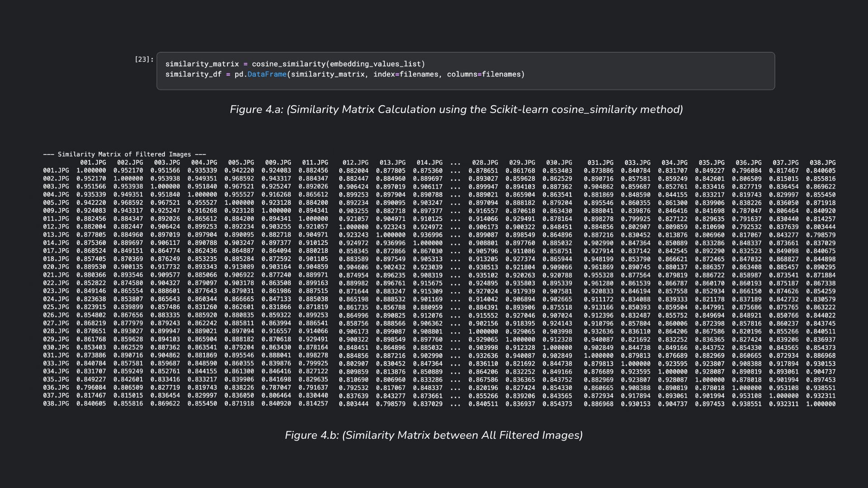The image size is (868, 488).
Task: Click the [23] cell execution label
Action: pos(144,59)
